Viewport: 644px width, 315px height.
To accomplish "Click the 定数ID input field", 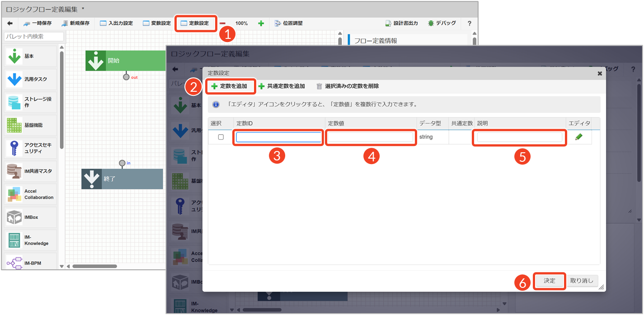I will [279, 137].
